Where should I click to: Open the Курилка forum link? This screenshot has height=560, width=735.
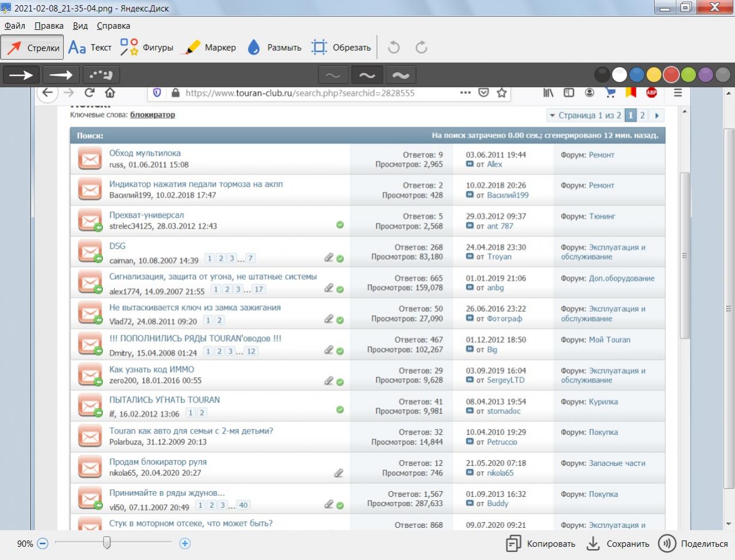pyautogui.click(x=603, y=401)
